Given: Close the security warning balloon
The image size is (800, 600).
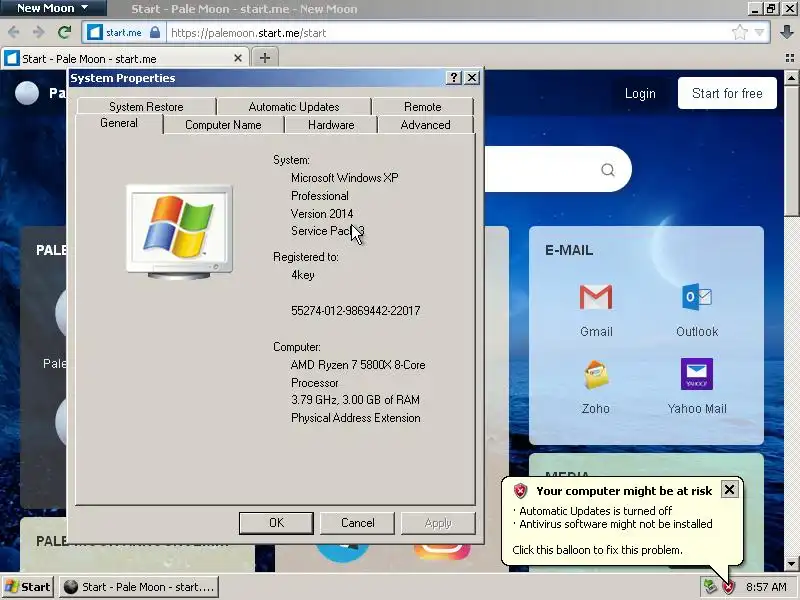Looking at the screenshot, I should tap(729, 490).
